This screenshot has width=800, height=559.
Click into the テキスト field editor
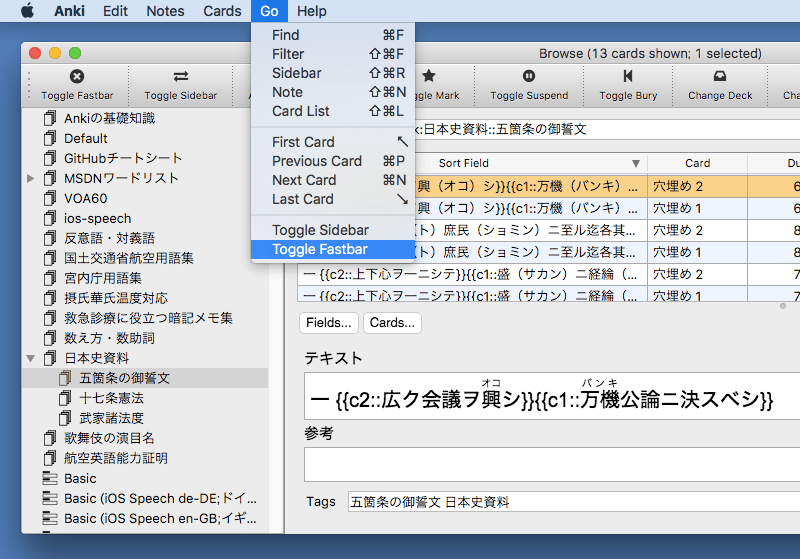552,396
